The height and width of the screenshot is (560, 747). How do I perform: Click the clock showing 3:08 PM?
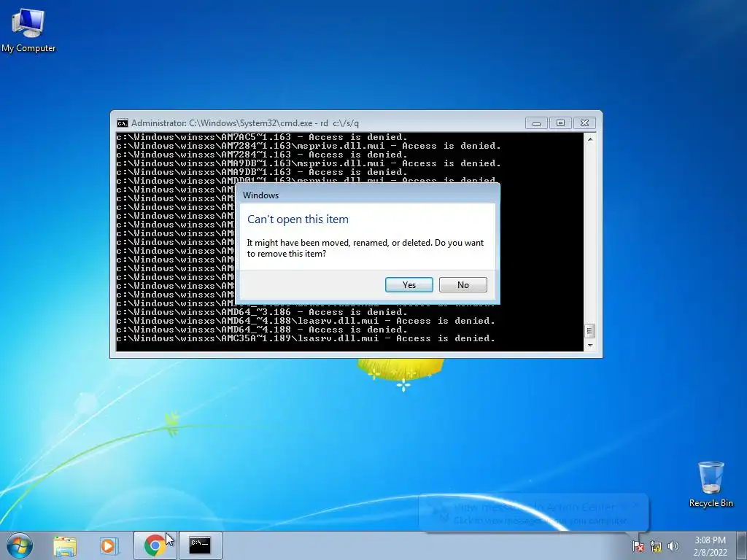click(710, 540)
